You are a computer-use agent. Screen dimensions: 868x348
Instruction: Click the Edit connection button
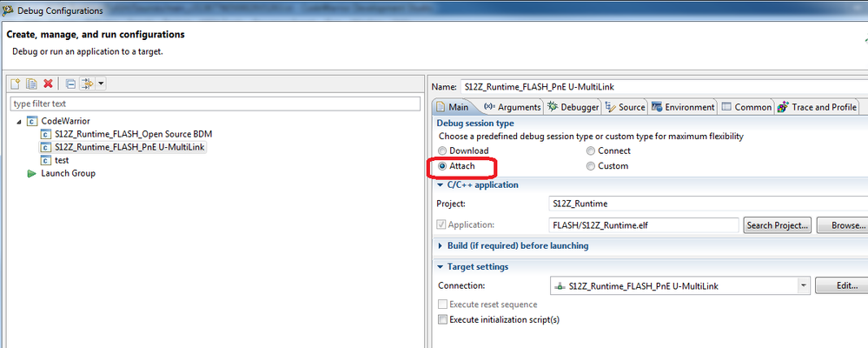[x=842, y=286]
